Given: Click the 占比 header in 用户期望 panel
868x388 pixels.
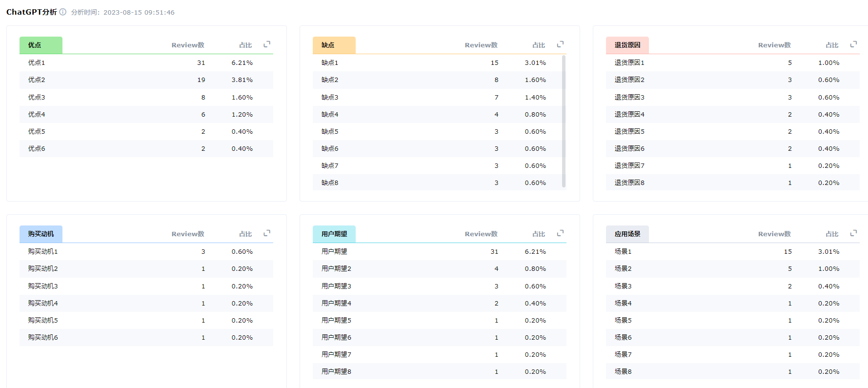Looking at the screenshot, I should point(539,234).
